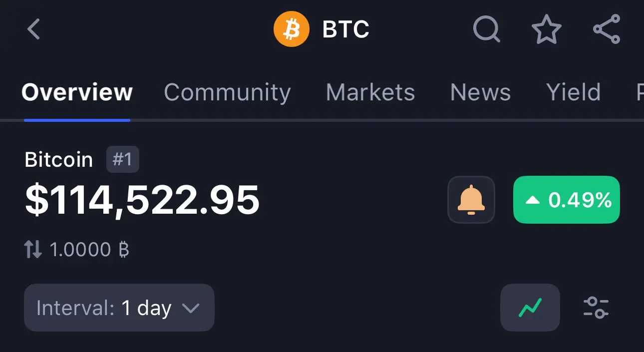Add Bitcoin to watchlist with star icon
This screenshot has width=644, height=352.
[546, 29]
